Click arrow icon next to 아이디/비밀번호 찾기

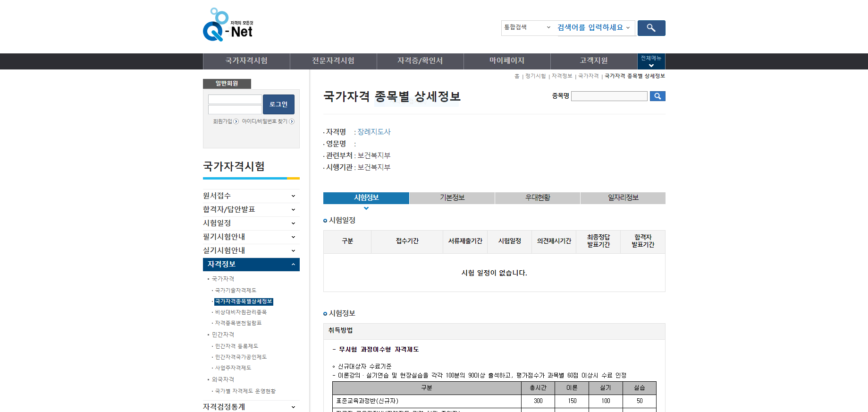coord(292,121)
